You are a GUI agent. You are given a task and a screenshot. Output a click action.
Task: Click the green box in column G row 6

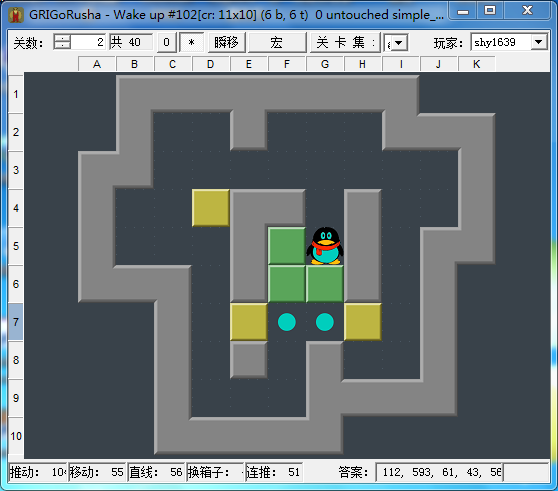325,284
